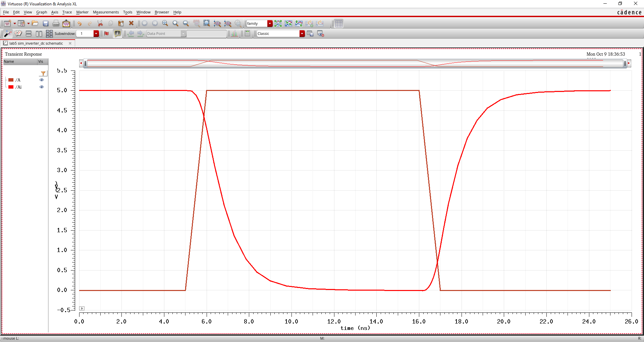Expand the Data Point combo box
The height and width of the screenshot is (342, 644).
[183, 34]
